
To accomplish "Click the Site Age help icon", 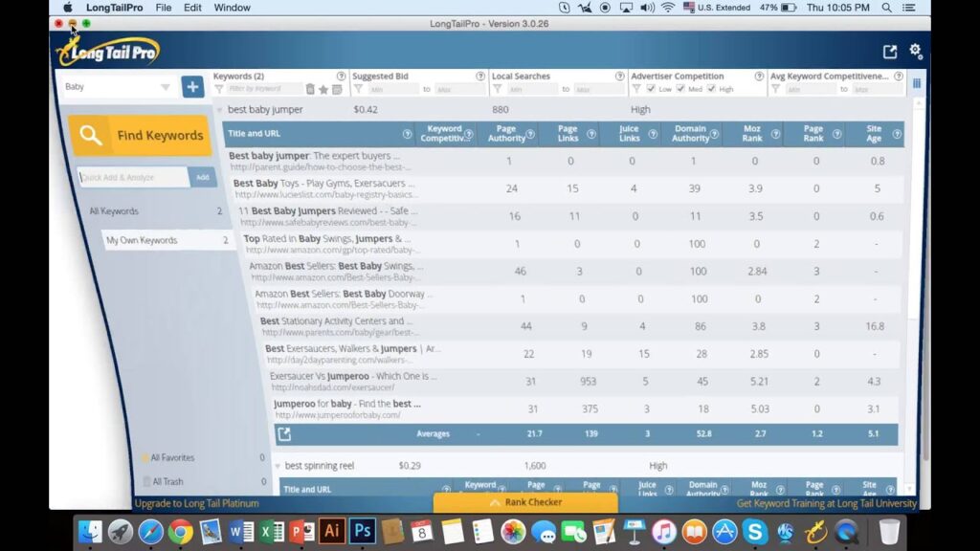I will pyautogui.click(x=897, y=134).
